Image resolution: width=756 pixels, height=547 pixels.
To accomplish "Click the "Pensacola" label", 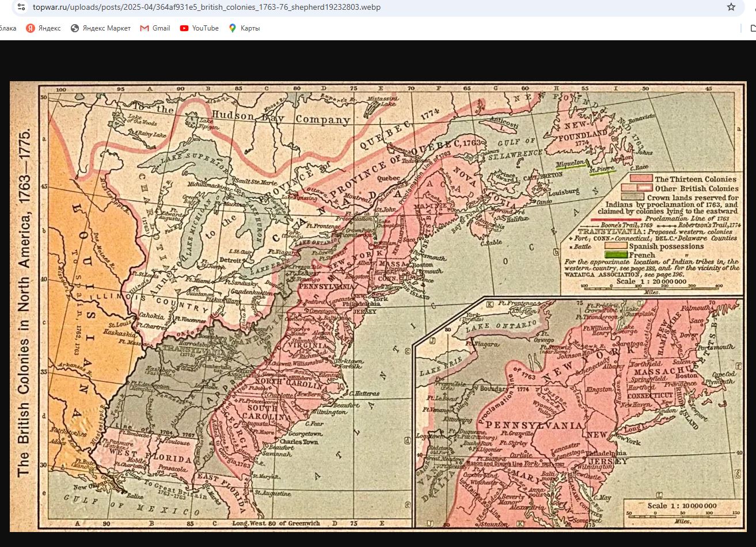I will [172, 469].
